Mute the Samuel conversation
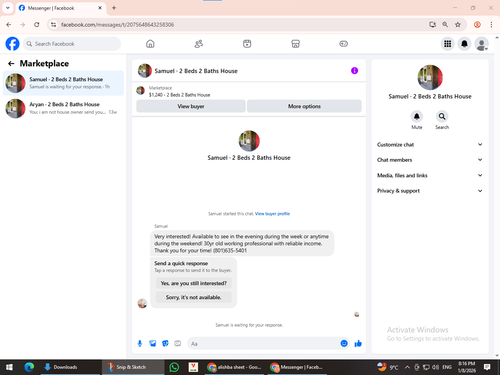 pos(417,117)
